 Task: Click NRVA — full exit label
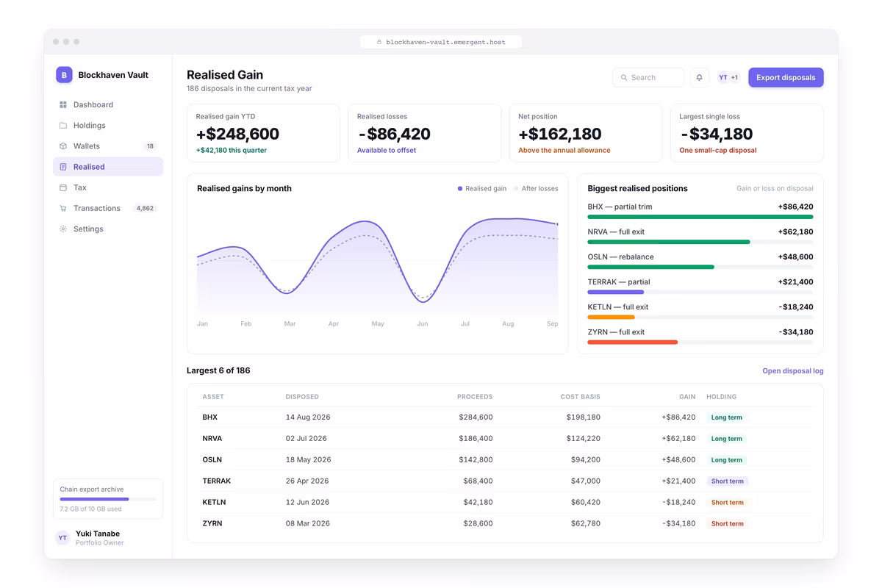616,232
